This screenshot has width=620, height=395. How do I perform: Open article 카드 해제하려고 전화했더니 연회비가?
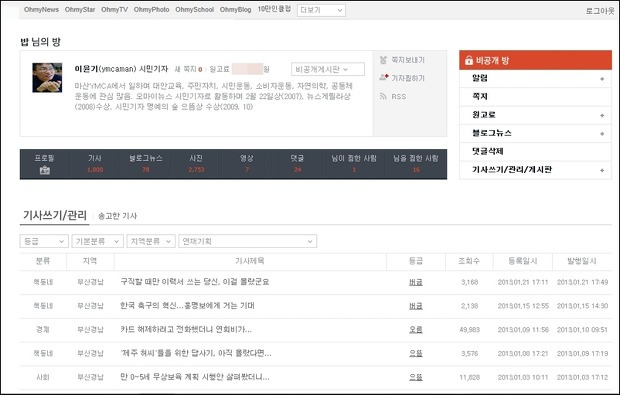[x=186, y=329]
